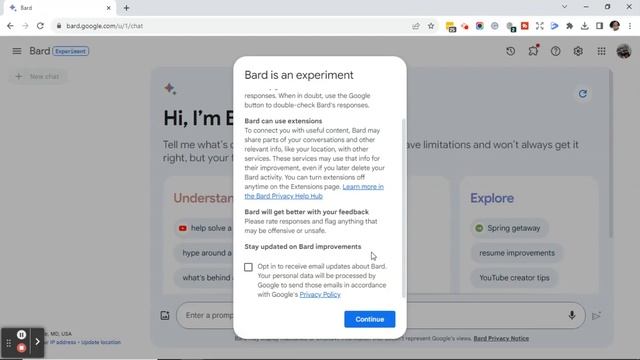Close the Bard browser tab

point(109,8)
